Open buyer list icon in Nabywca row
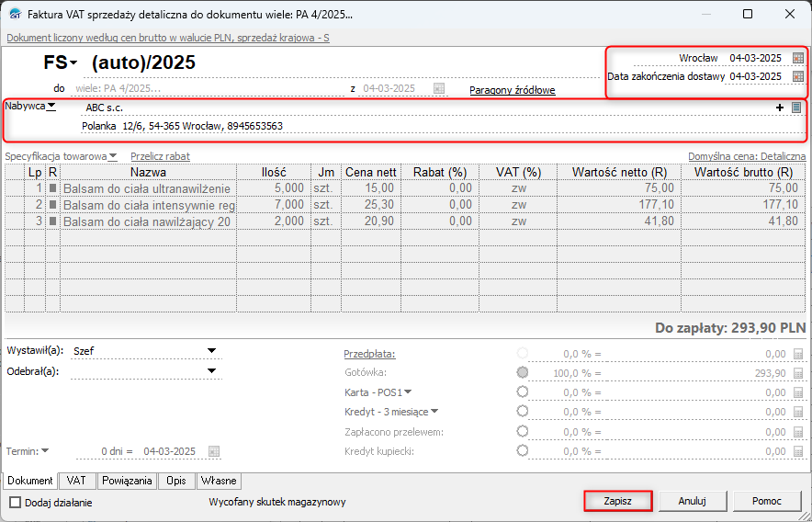 click(x=796, y=108)
